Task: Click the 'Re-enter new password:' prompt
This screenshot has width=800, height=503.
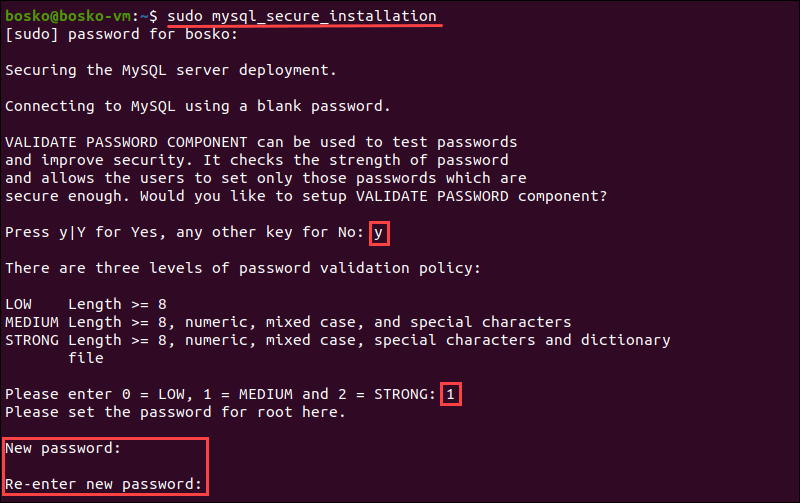Action: [104, 485]
